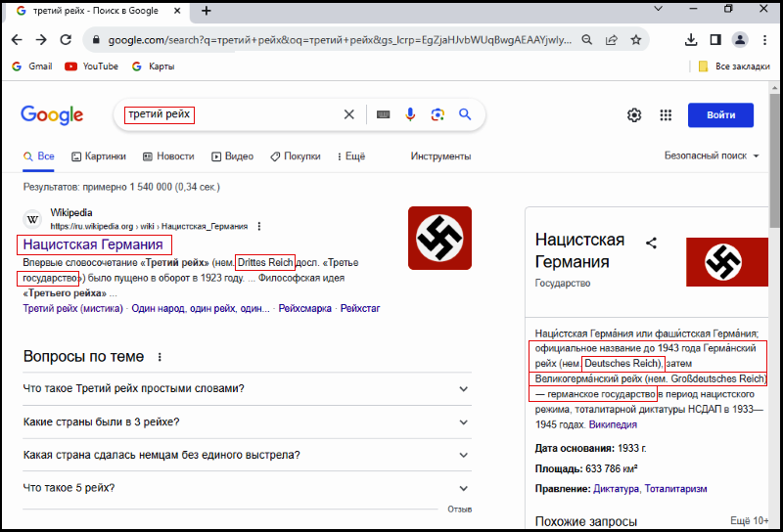This screenshot has width=783, height=532.
Task: Go forward using the browser forward arrow
Action: pyautogui.click(x=41, y=40)
